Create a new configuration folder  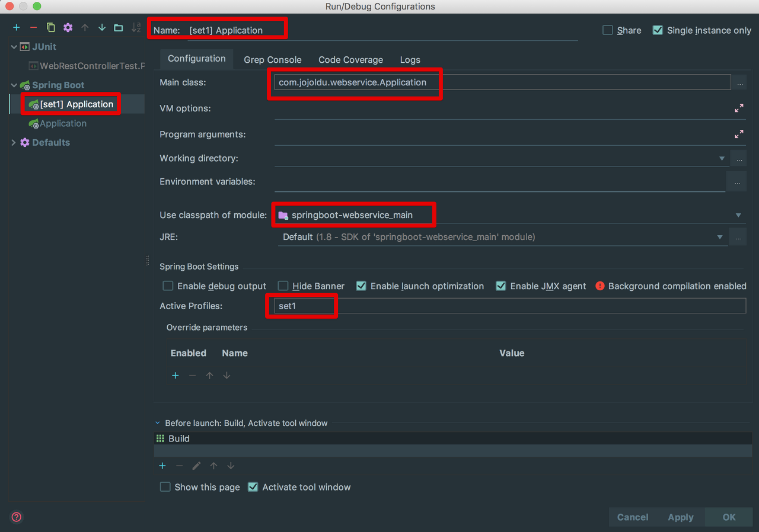119,27
